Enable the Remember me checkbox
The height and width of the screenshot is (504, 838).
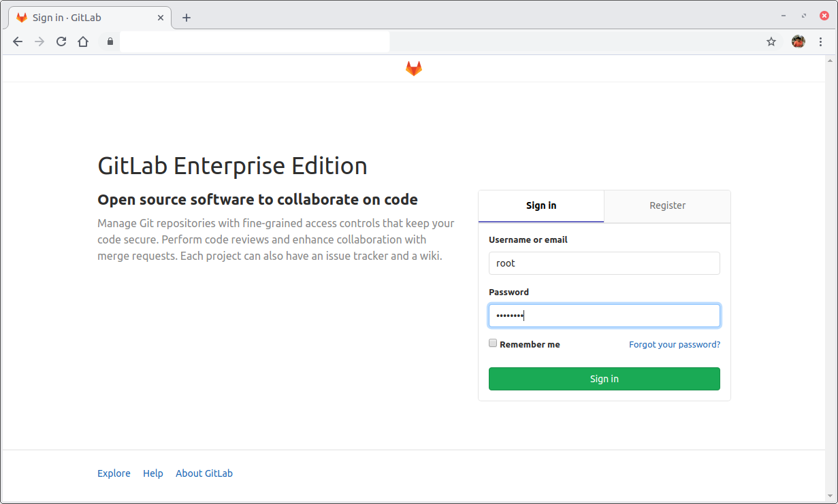click(493, 343)
